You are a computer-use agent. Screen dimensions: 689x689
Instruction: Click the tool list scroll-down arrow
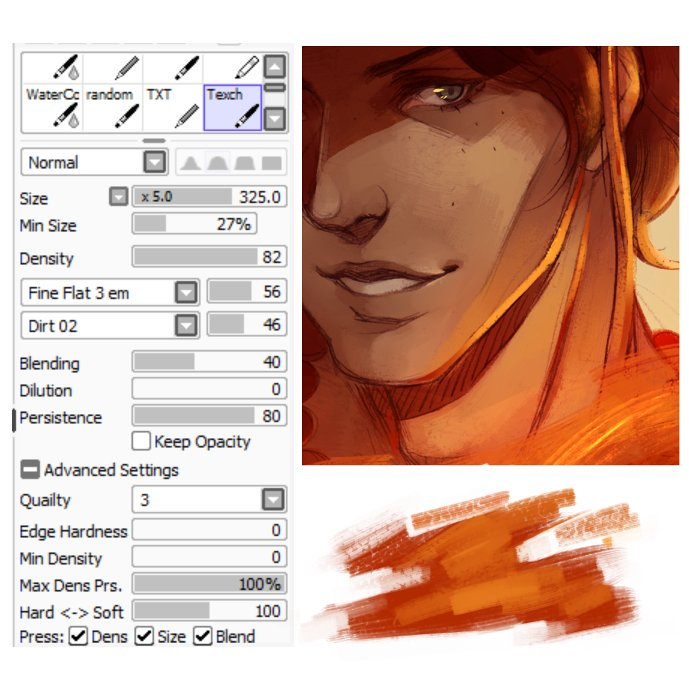click(x=275, y=118)
